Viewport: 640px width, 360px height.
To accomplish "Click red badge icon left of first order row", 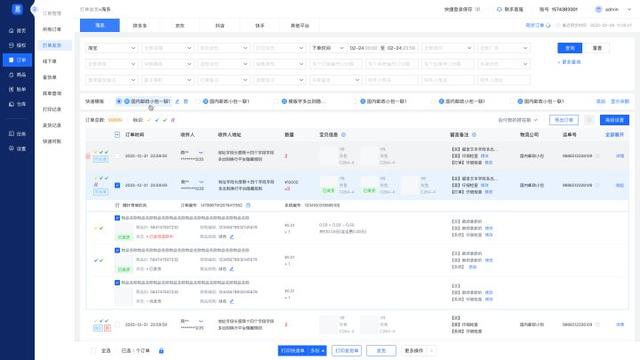I will (88, 156).
